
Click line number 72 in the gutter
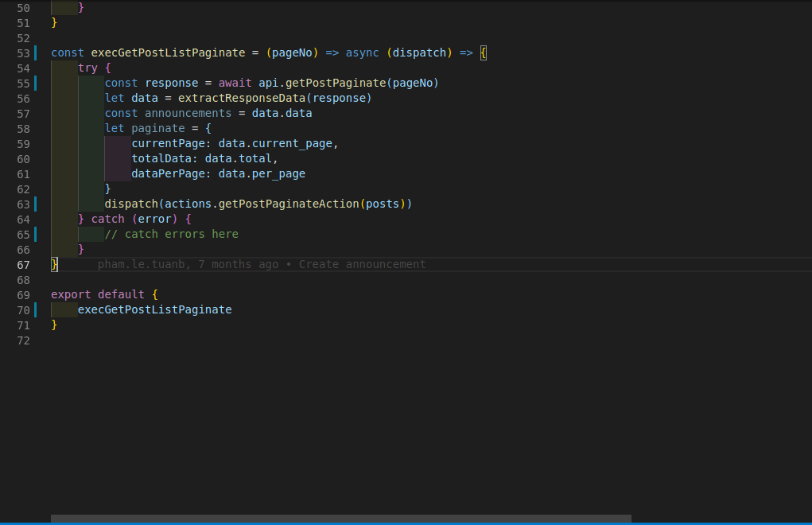click(x=23, y=340)
